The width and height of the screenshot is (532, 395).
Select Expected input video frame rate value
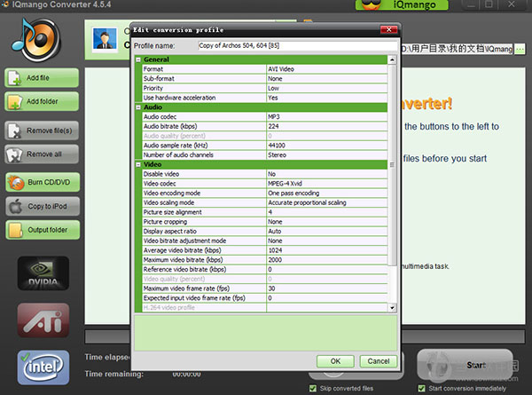[x=326, y=298]
